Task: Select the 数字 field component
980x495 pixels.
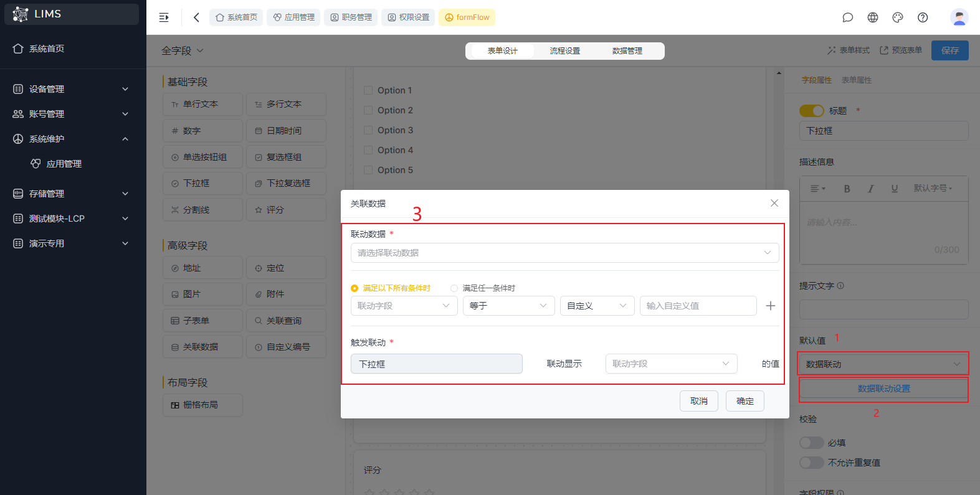Action: click(x=203, y=131)
